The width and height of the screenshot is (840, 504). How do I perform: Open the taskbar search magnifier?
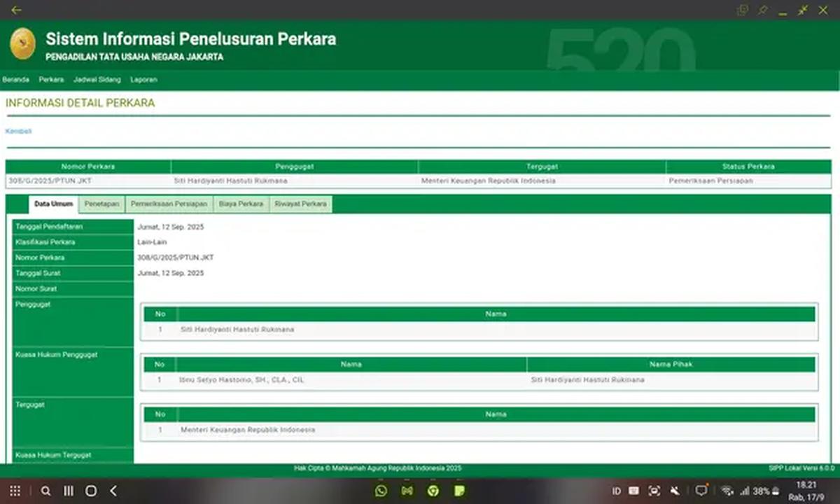click(x=45, y=491)
